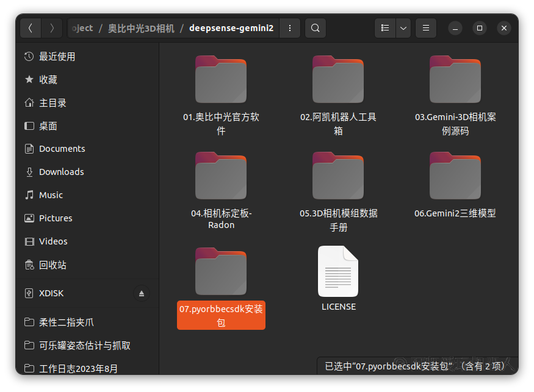
Task: Open the XDISK drive label
Action: (x=51, y=293)
